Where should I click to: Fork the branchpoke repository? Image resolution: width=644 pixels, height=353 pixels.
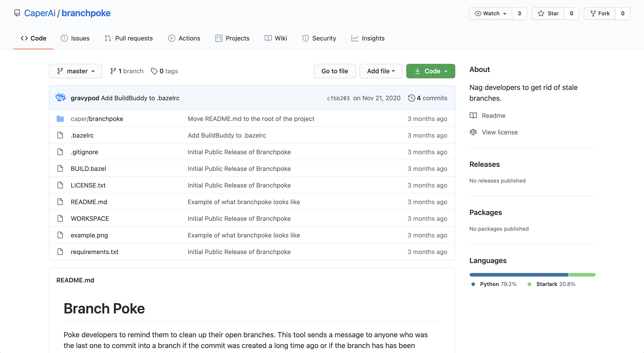(600, 13)
